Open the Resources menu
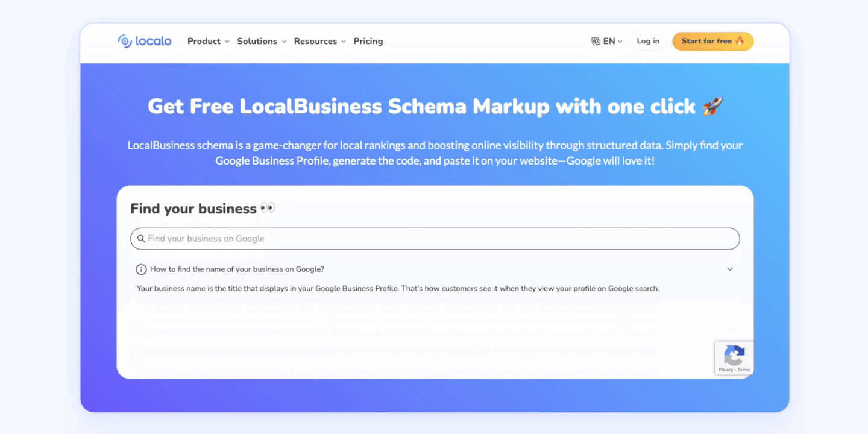868x434 pixels. (319, 41)
